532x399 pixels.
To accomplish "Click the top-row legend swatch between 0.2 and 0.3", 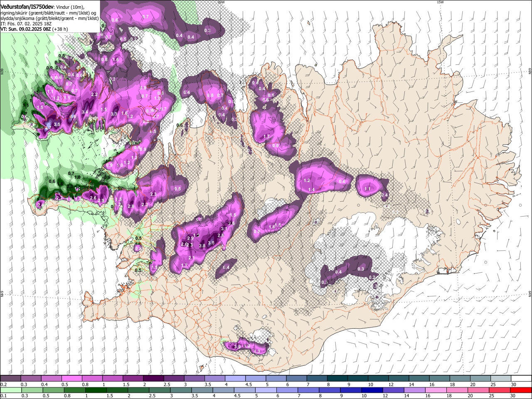I will coord(10,379).
